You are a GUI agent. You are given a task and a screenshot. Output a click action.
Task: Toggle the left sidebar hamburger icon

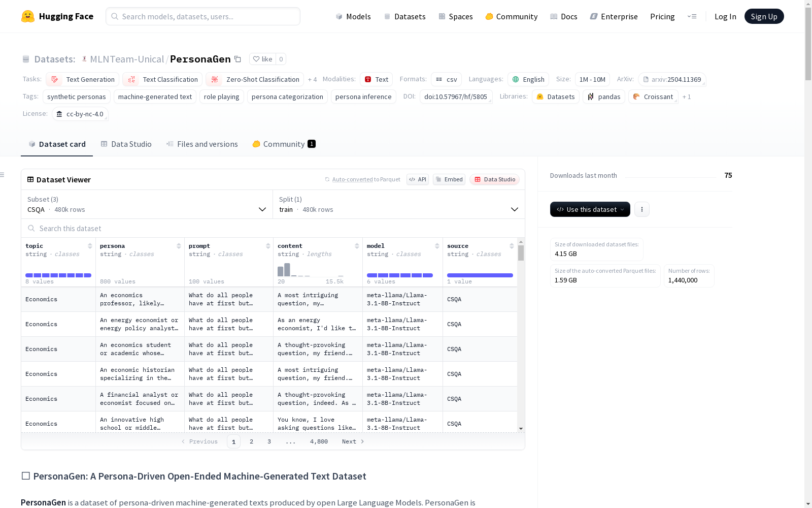[x=3, y=175]
